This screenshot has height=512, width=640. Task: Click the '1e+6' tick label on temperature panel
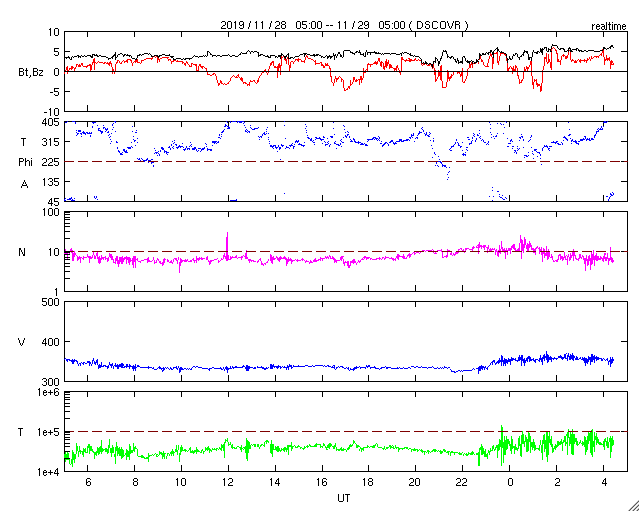49,392
